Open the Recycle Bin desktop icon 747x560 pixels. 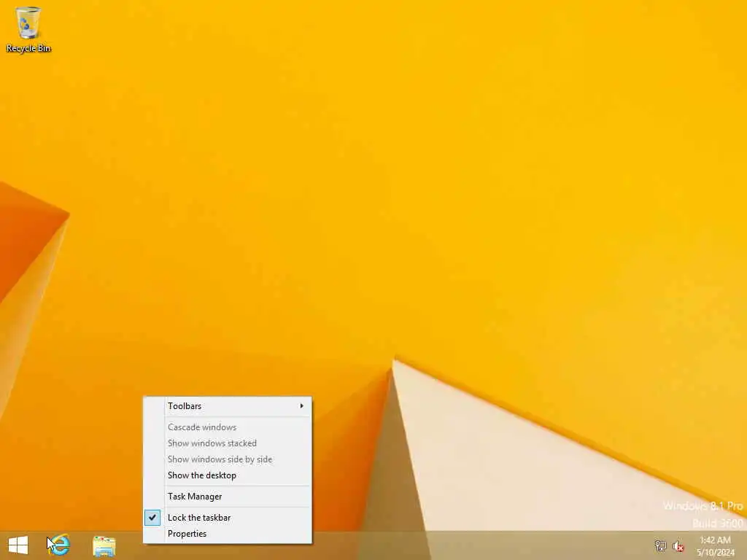(28, 29)
